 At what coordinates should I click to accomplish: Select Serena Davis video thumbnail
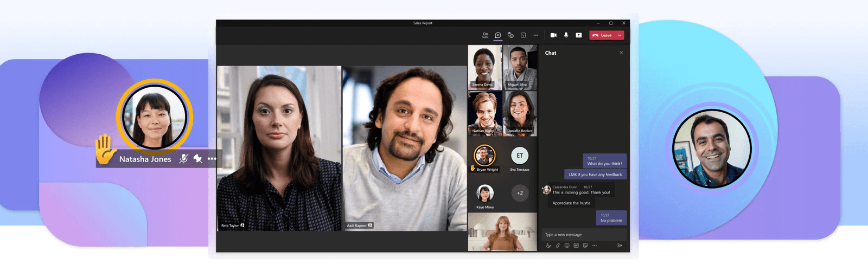[x=484, y=67]
